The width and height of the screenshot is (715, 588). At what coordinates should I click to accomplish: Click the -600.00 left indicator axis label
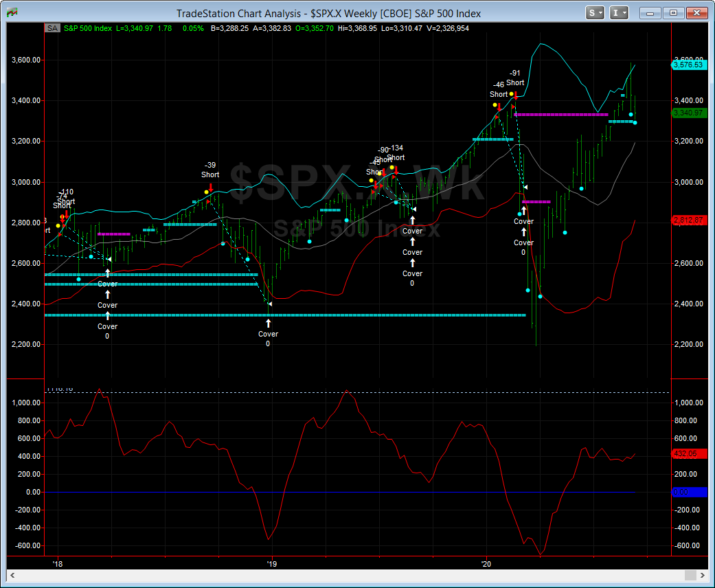pos(27,545)
